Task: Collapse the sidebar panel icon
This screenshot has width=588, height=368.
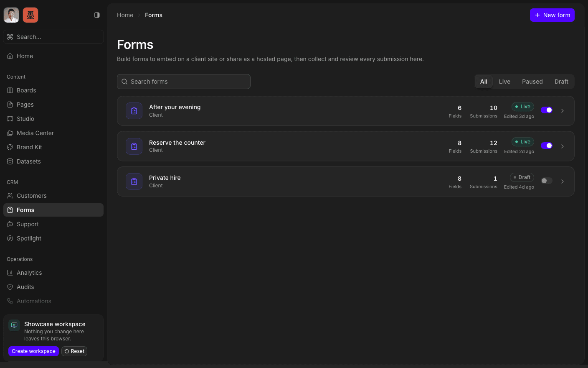Action: coord(97,15)
